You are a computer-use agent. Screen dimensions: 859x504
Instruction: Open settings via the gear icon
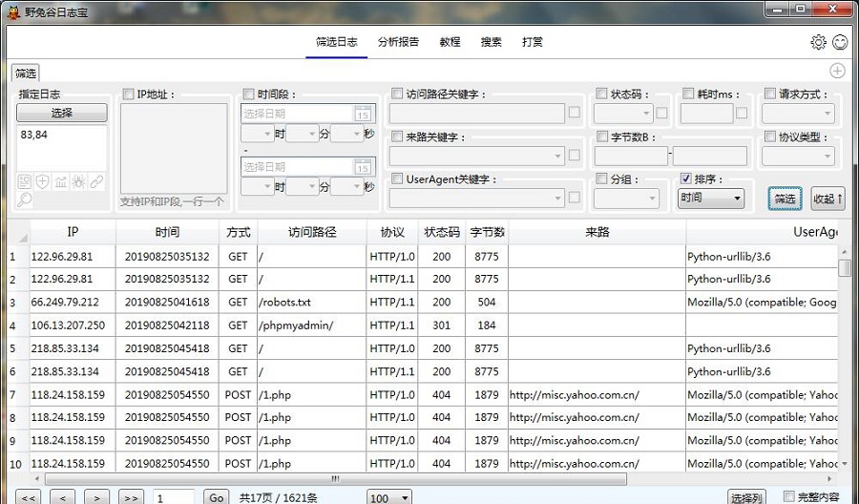pyautogui.click(x=818, y=42)
